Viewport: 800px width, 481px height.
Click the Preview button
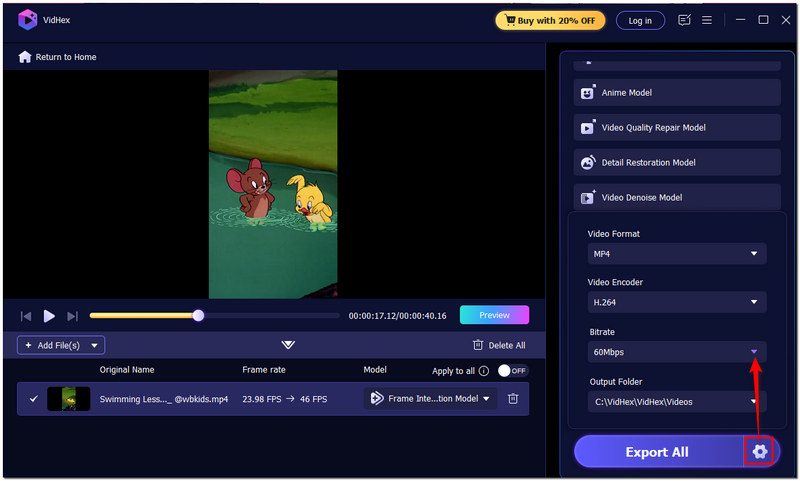click(x=494, y=315)
